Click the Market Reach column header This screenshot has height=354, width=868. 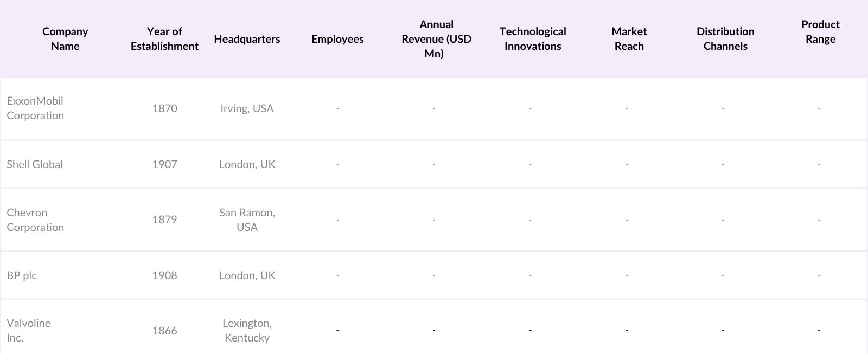[x=629, y=38]
